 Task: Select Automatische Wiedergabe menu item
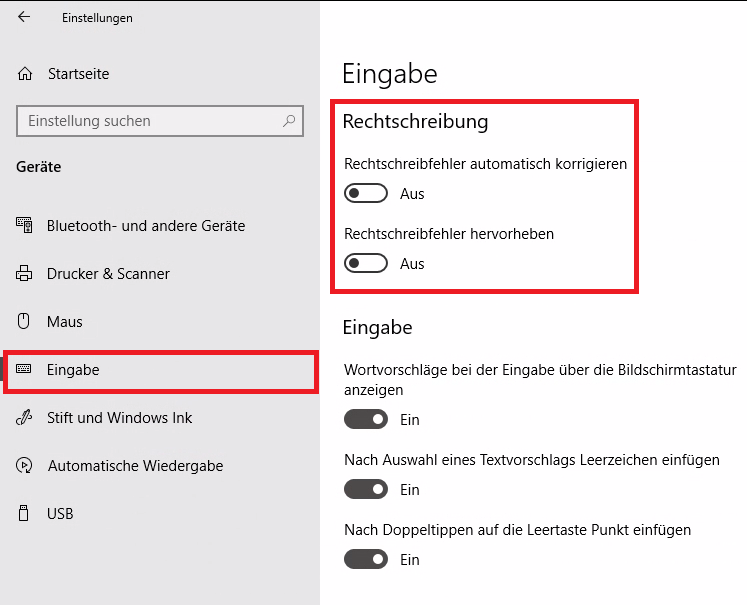[x=135, y=466]
